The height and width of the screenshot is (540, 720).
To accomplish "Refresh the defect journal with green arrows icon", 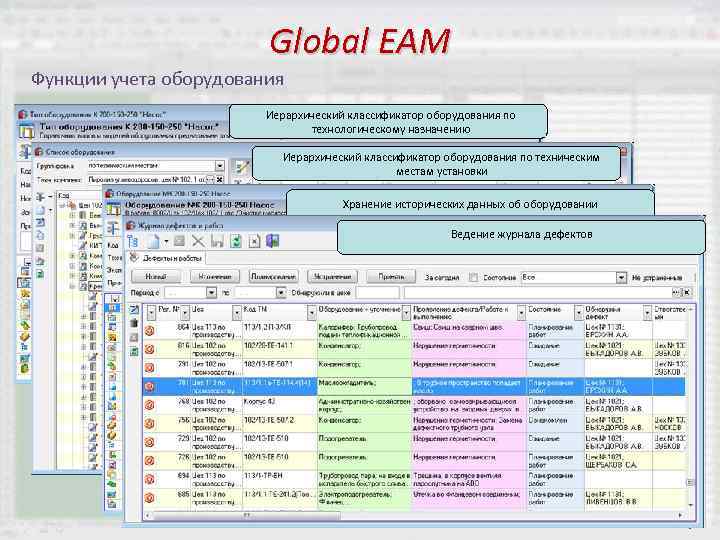I will point(236,241).
